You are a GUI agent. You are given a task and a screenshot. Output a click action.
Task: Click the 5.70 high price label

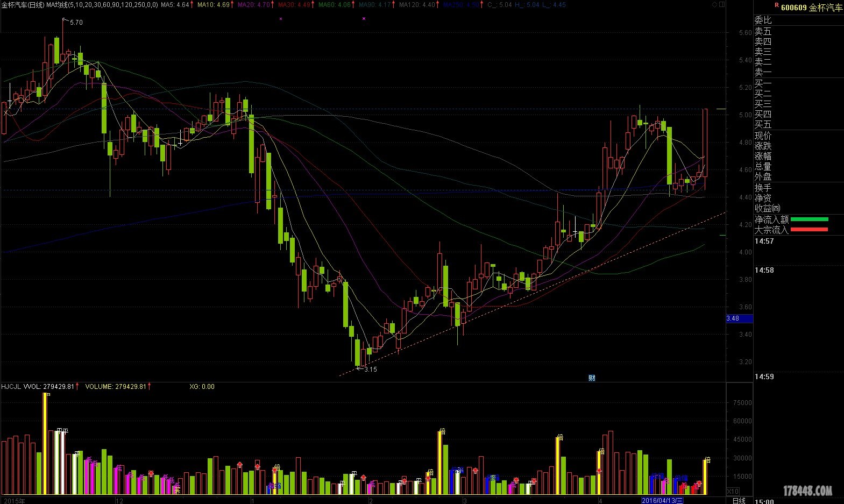click(x=76, y=23)
